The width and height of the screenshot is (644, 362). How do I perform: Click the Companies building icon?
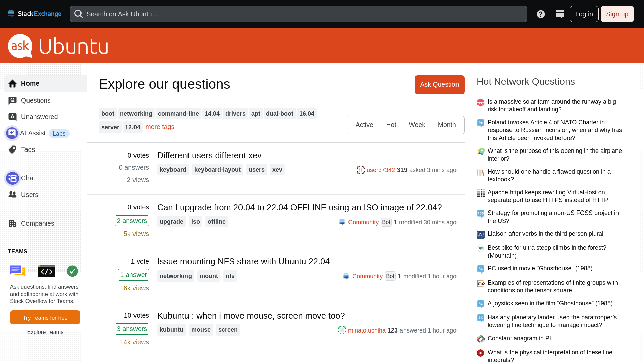click(x=12, y=223)
